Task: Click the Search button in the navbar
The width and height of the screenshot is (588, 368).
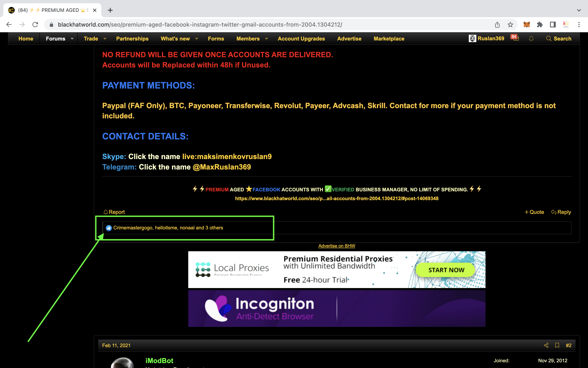Action: point(559,39)
